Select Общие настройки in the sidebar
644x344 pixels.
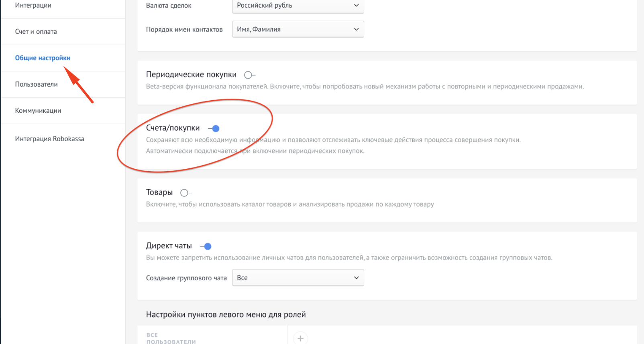(x=43, y=58)
